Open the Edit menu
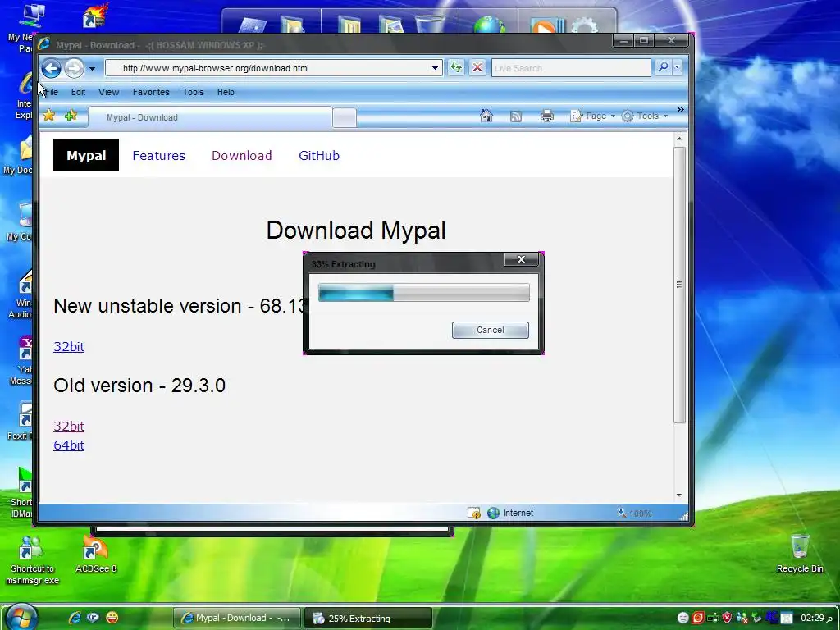Viewport: 840px width, 630px height. pos(78,92)
